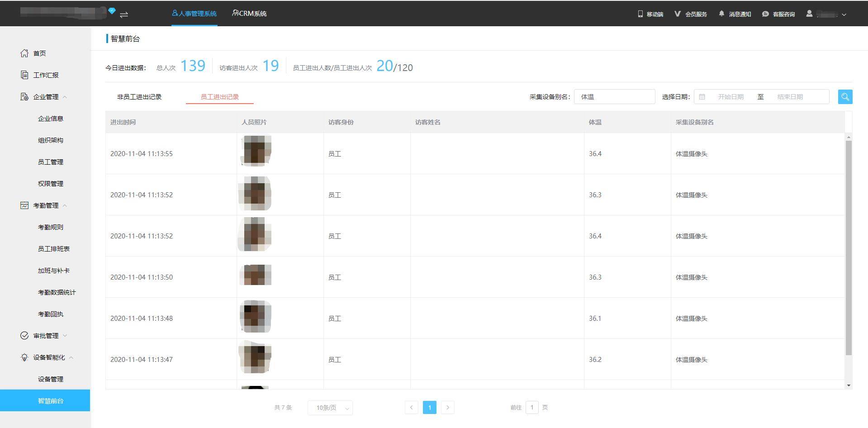
Task: Click the user account avatar dropdown
Action: pos(826,14)
